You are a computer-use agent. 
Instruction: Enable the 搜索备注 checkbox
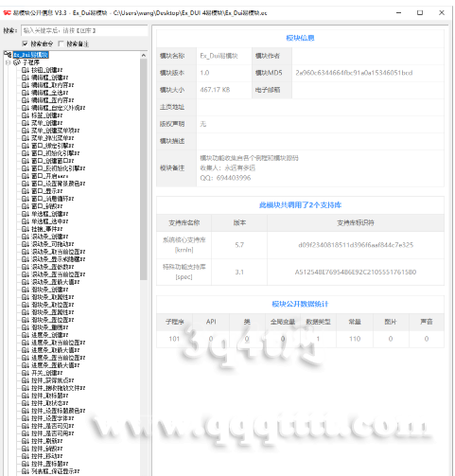click(61, 44)
